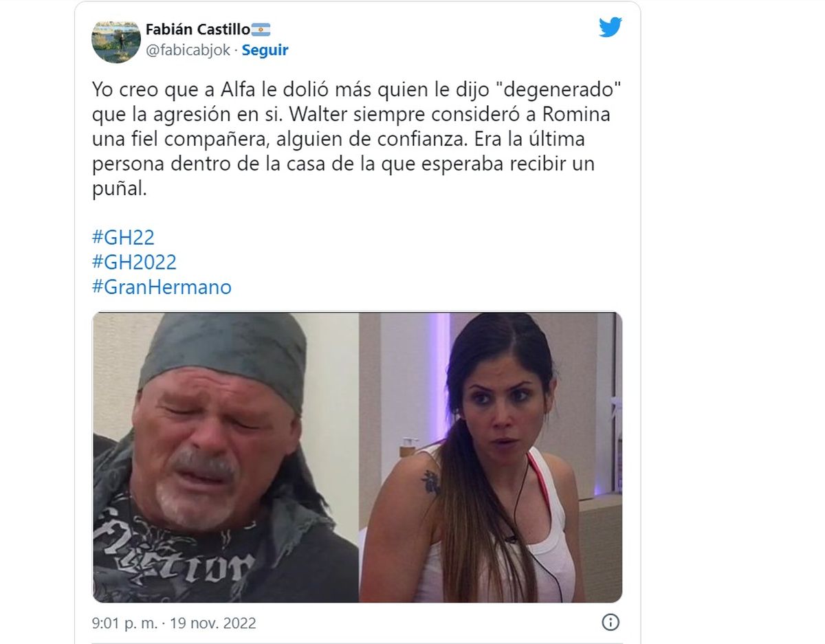Image resolution: width=825 pixels, height=644 pixels.
Task: Open the #GranHermano hashtag
Action: click(x=162, y=287)
